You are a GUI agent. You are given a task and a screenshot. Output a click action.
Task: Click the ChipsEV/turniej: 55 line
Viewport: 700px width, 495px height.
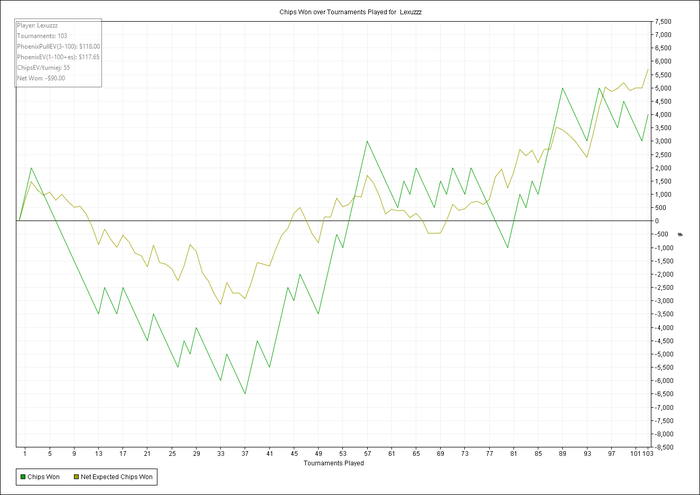click(44, 68)
